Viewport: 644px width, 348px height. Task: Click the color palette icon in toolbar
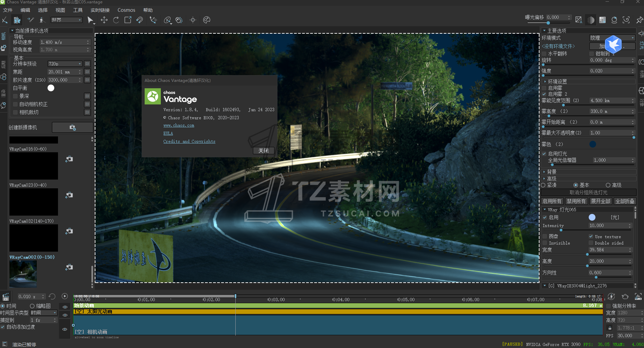[207, 20]
